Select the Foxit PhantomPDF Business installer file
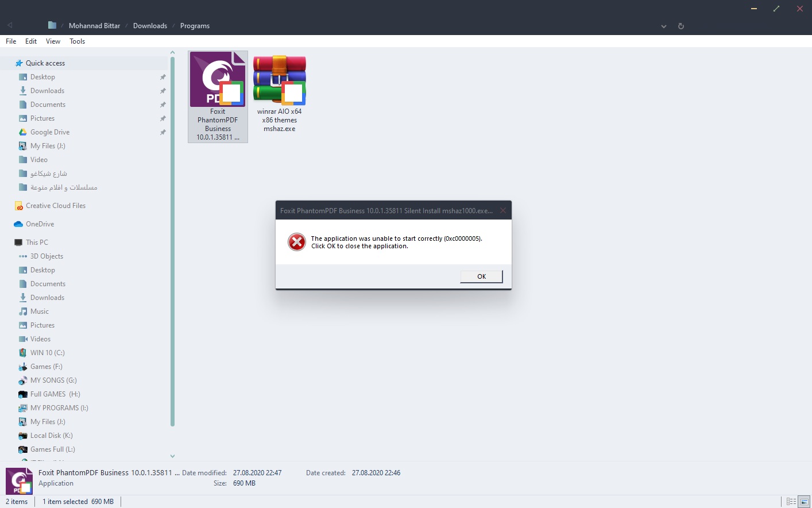812x508 pixels. tap(218, 97)
